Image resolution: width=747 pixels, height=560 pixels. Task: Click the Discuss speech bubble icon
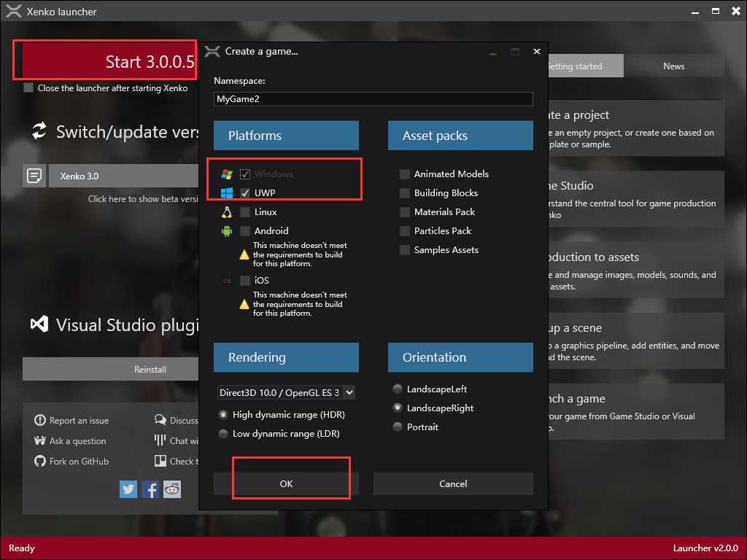160,419
